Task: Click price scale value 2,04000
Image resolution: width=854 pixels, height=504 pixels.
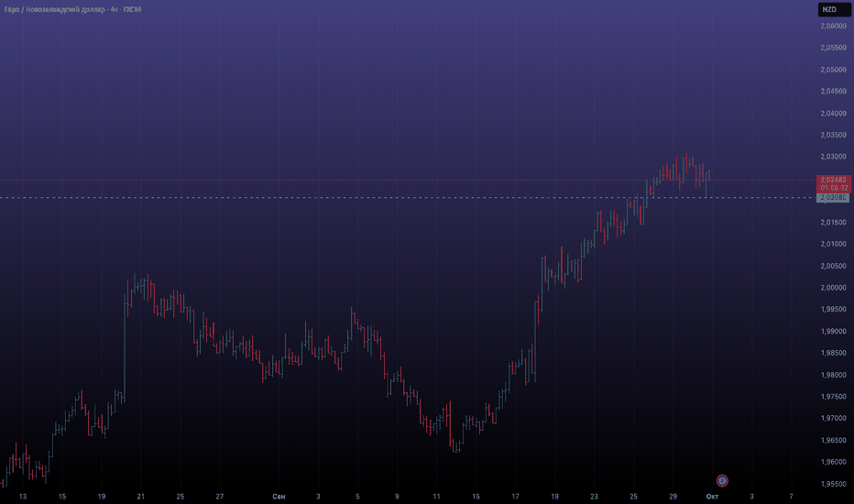Action: pos(833,114)
